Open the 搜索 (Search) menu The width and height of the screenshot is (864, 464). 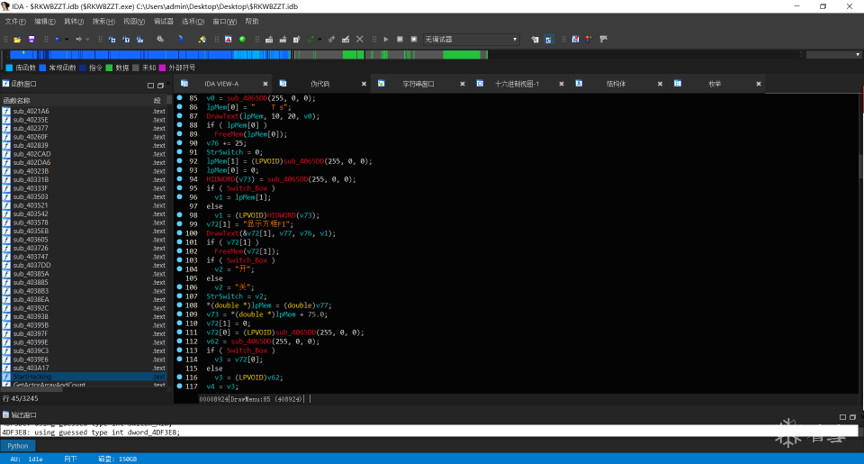(x=103, y=21)
